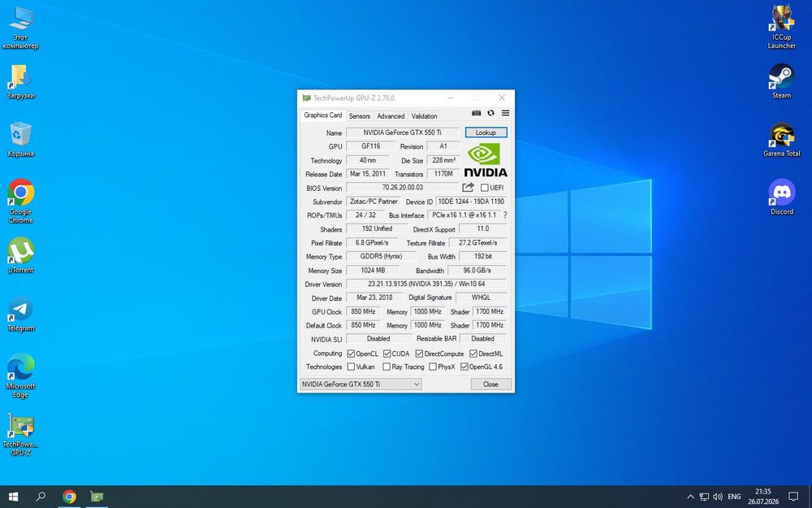Open taskbar search magnifier
The image size is (812, 508).
click(x=41, y=497)
